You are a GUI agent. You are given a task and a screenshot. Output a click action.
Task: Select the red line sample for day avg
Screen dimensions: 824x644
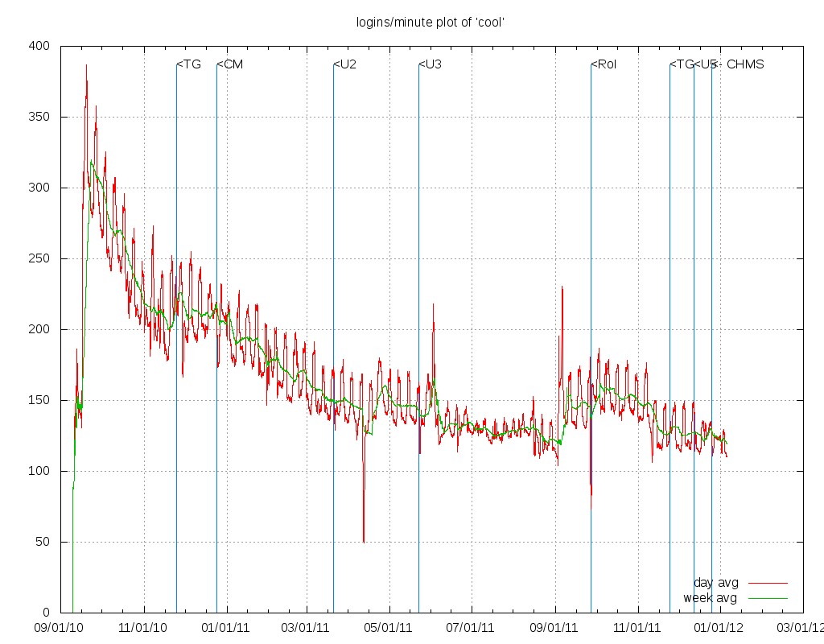pos(768,583)
